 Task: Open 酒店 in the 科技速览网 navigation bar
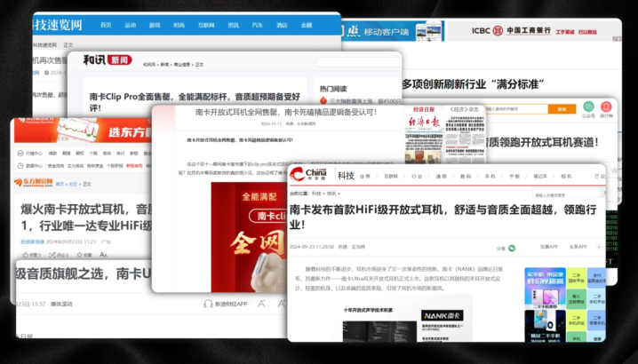282,25
